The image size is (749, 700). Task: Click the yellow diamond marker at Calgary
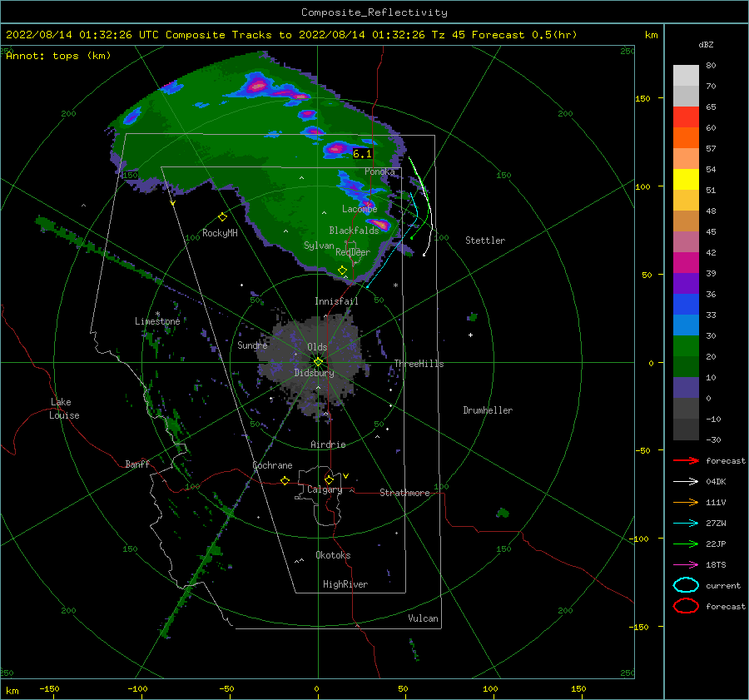(x=329, y=479)
